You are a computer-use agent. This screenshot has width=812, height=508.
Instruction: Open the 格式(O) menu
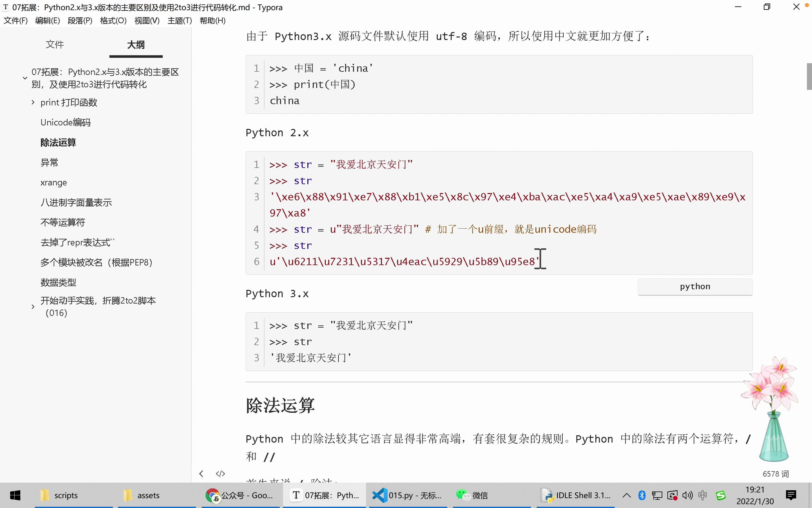[x=113, y=21]
